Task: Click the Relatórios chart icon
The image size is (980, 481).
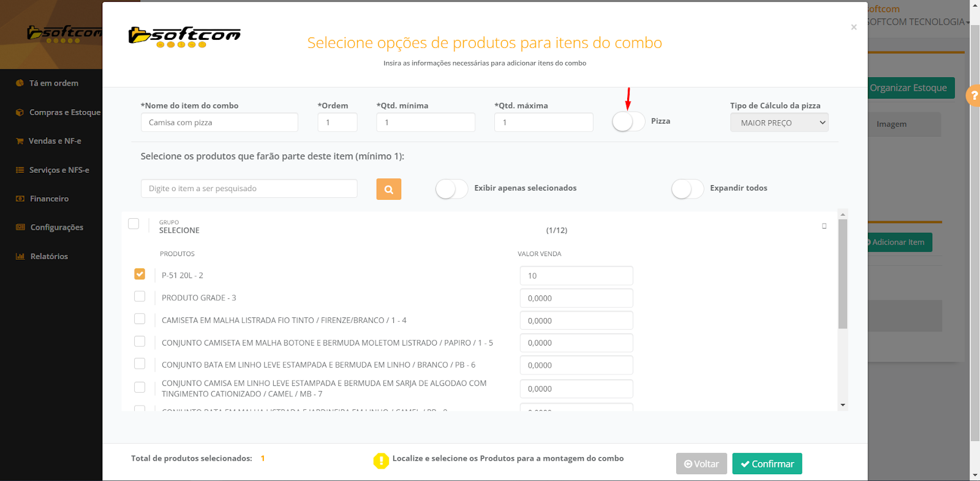Action: click(20, 257)
